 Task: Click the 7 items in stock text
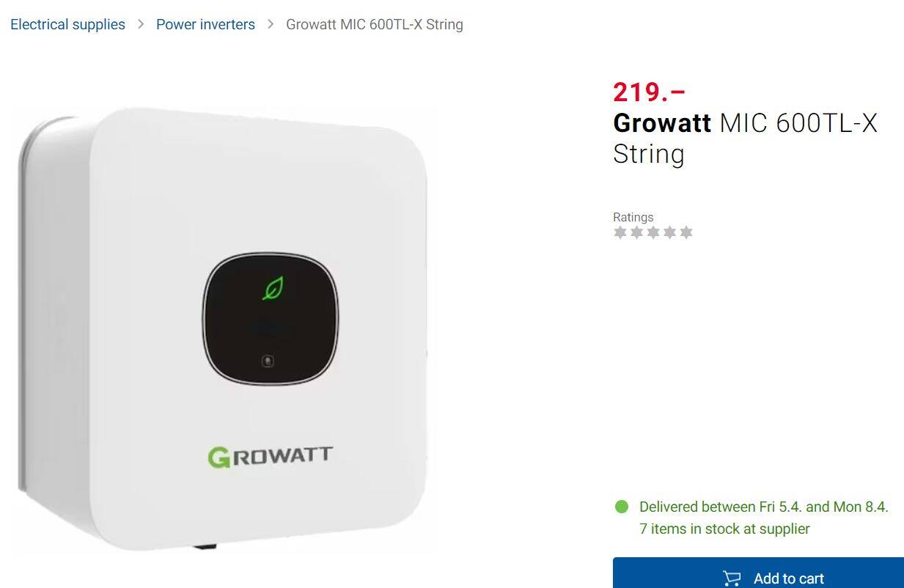(x=724, y=529)
